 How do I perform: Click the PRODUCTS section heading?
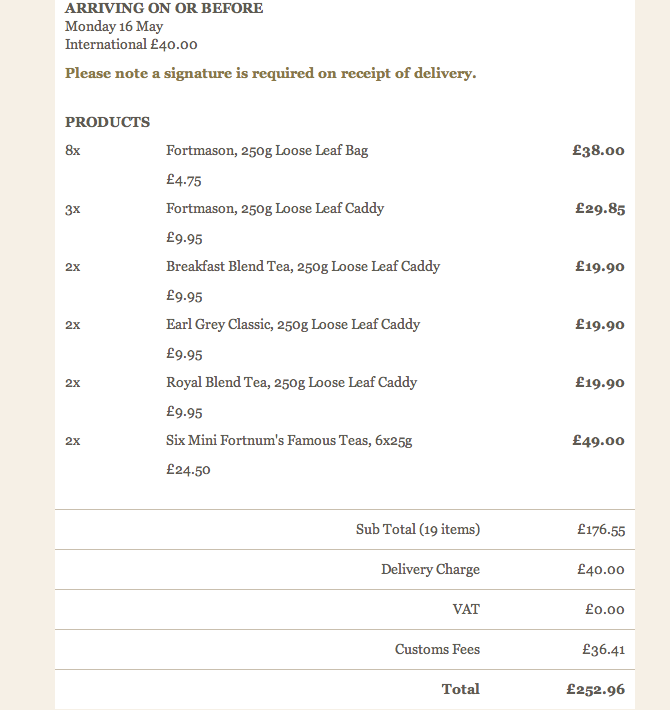tap(108, 122)
